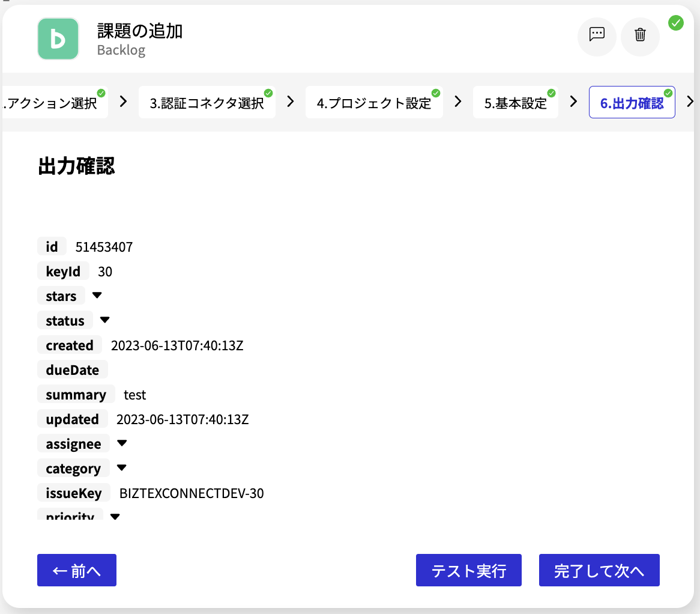Image resolution: width=700 pixels, height=614 pixels.
Task: Select the keyId field label
Action: [x=63, y=271]
